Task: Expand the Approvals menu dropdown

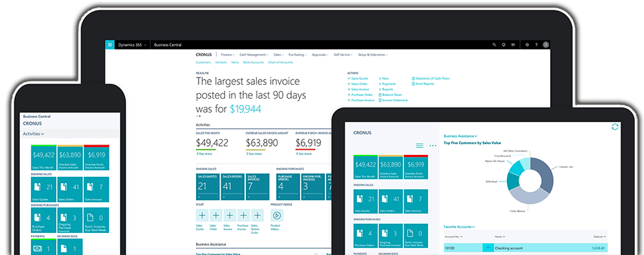Action: 320,55
